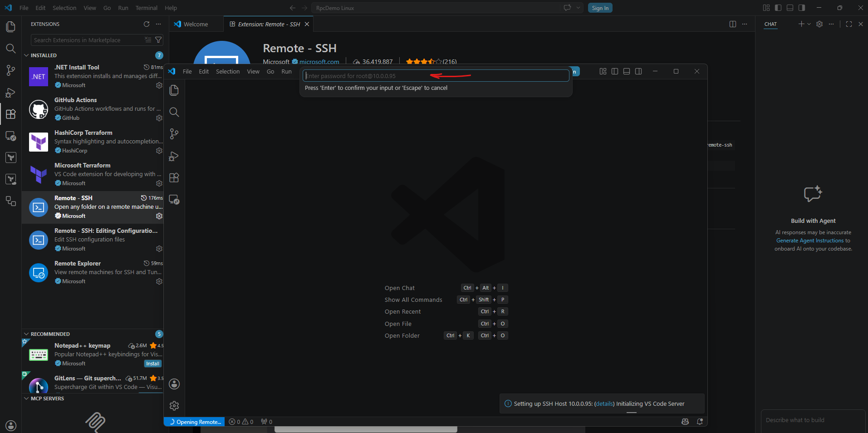This screenshot has height=433, width=868.
Task: Open dropdown arrow next to new chat button
Action: (x=809, y=24)
